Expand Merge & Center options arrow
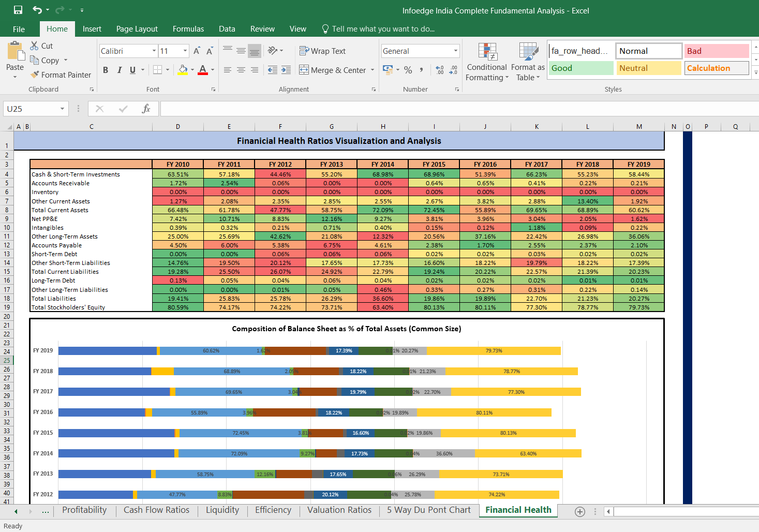The image size is (759, 532). (x=373, y=70)
